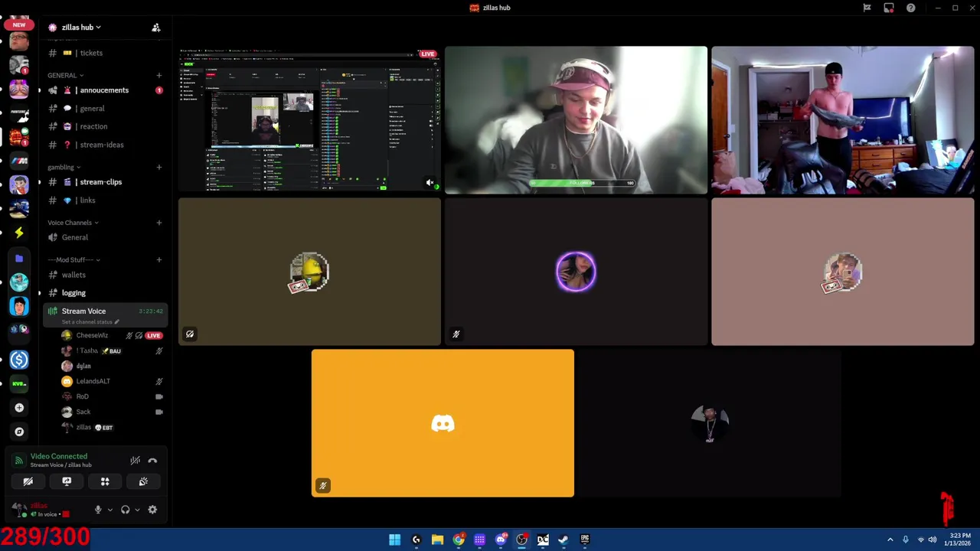This screenshot has width=980, height=551.
Task: Open the Help question mark icon
Action: coord(910,8)
